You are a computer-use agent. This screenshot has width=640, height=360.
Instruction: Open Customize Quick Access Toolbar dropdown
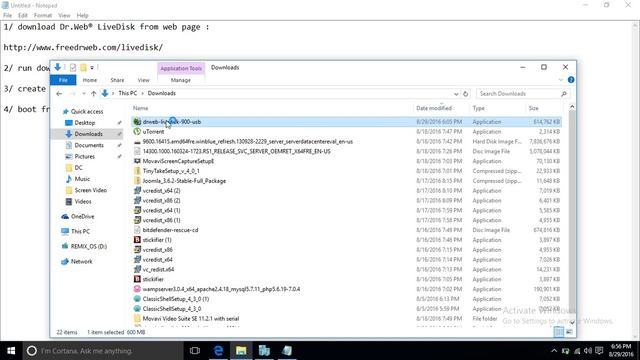(x=92, y=68)
